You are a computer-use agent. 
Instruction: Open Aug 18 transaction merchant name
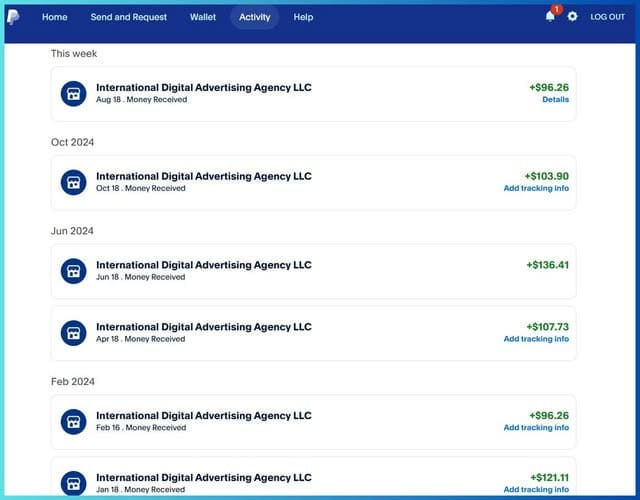pyautogui.click(x=204, y=87)
